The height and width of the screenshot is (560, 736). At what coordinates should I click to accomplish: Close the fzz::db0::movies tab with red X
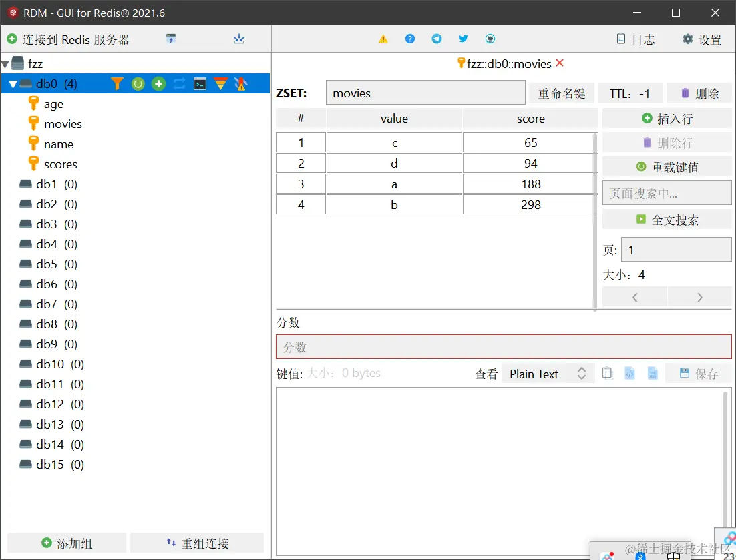tap(560, 63)
